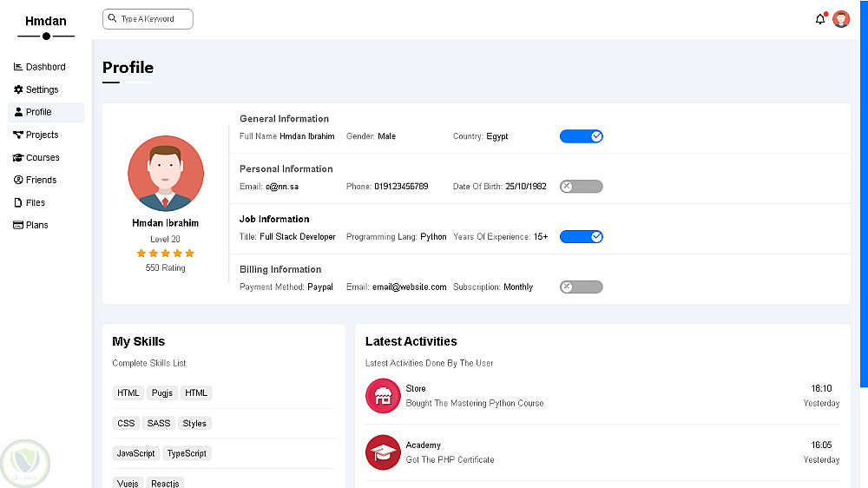Viewport: 868px width, 488px height.
Task: Click the Hmdan Ibrahim profile picture
Action: tap(166, 174)
